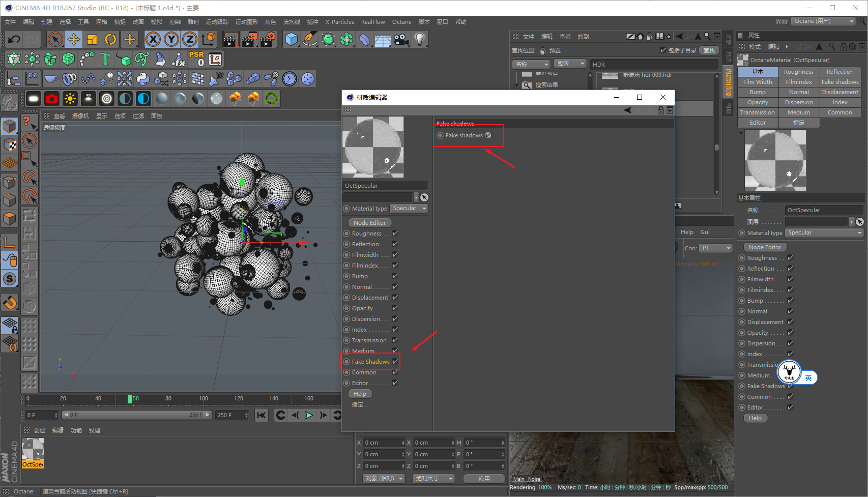Select OctSpec material thumbnail in material manager
Image resolution: width=868 pixels, height=497 pixels.
(x=33, y=453)
